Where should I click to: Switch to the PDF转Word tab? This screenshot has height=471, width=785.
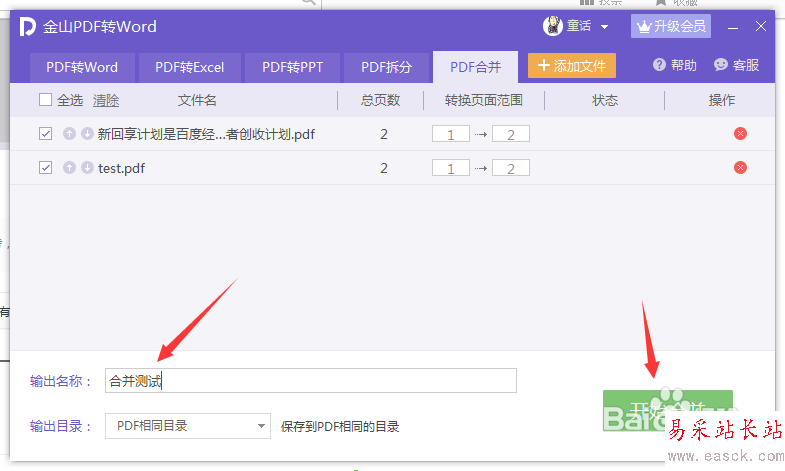coord(82,67)
